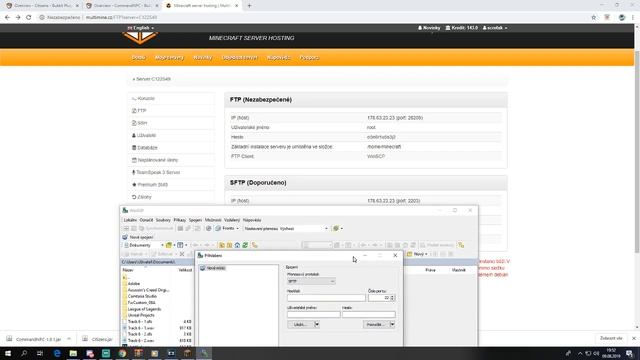640x360 pixels.
Task: Open the Fronta toolbar dropdown in WinSCP
Action: click(x=227, y=229)
